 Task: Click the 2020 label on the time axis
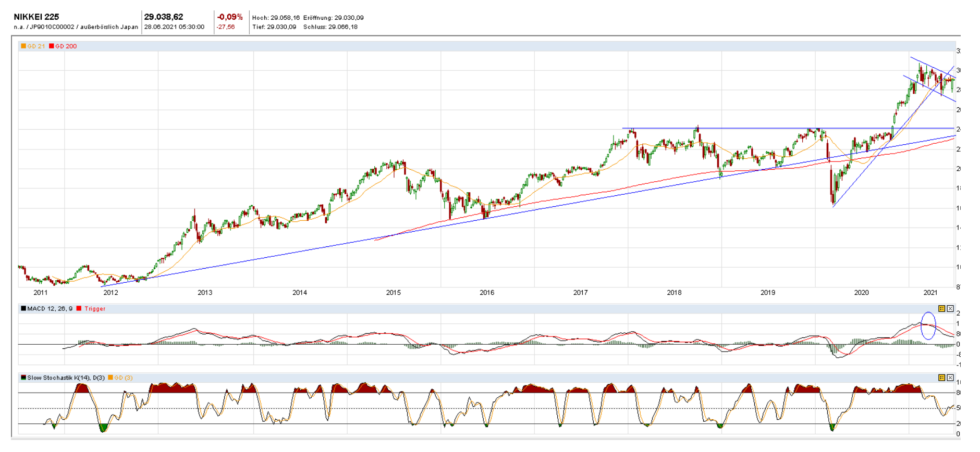point(862,293)
